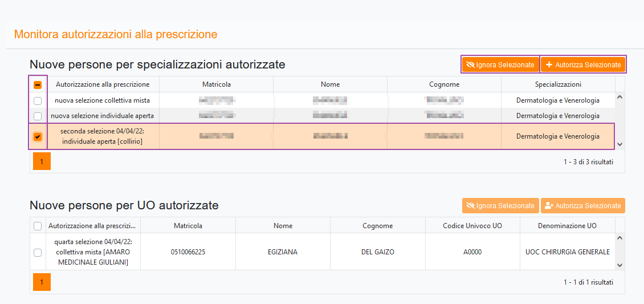Check the 'quarta selezione 04/04/22' row checkbox
Image resolution: width=644 pixels, height=304 pixels.
tap(38, 252)
